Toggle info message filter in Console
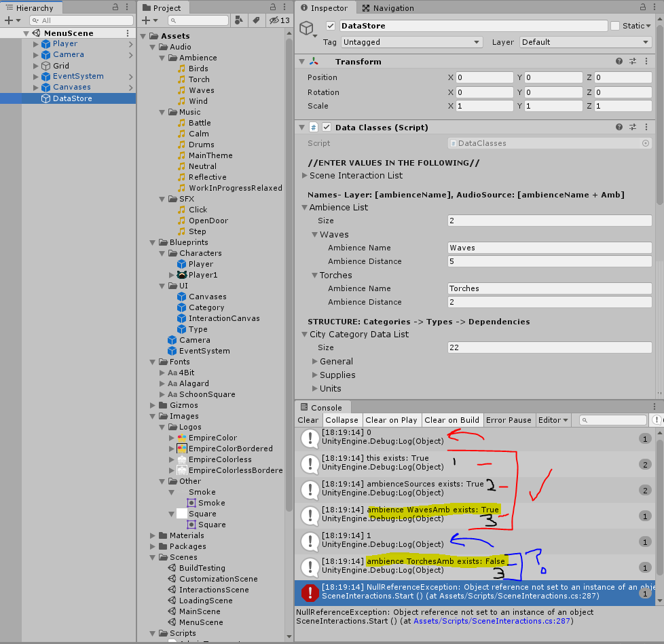Image resolution: width=664 pixels, height=644 pixels. pyautogui.click(x=656, y=420)
